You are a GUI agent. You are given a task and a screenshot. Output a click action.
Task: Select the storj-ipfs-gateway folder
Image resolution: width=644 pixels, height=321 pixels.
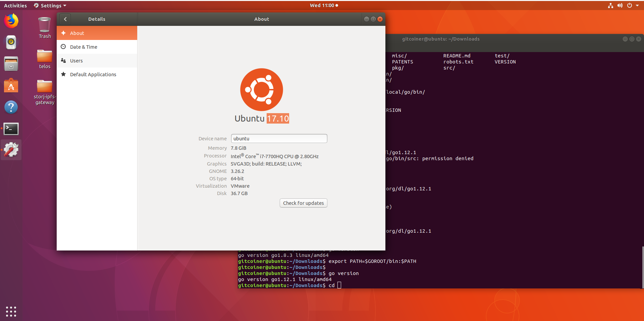pos(45,92)
